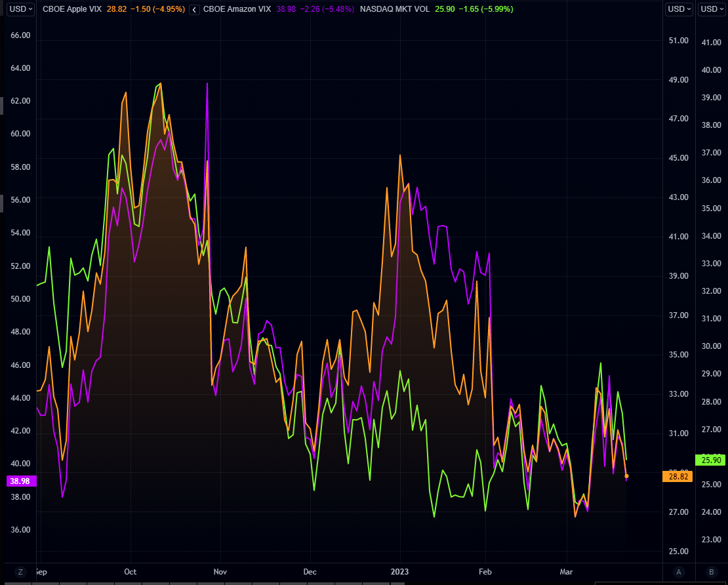Click the A auto-scale button

pos(678,572)
